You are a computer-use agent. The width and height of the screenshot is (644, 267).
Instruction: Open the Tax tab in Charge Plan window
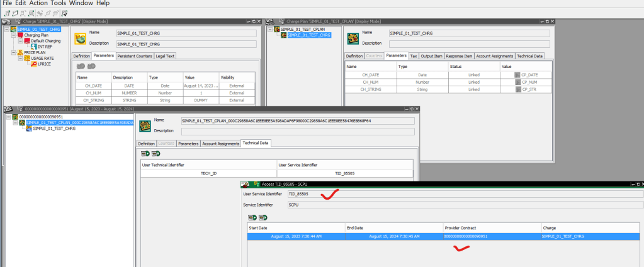(x=414, y=56)
